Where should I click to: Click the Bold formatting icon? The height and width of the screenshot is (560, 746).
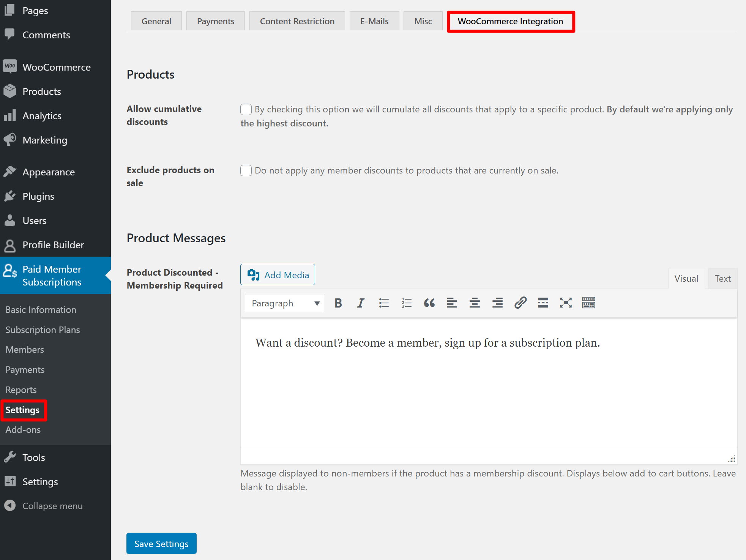click(338, 303)
